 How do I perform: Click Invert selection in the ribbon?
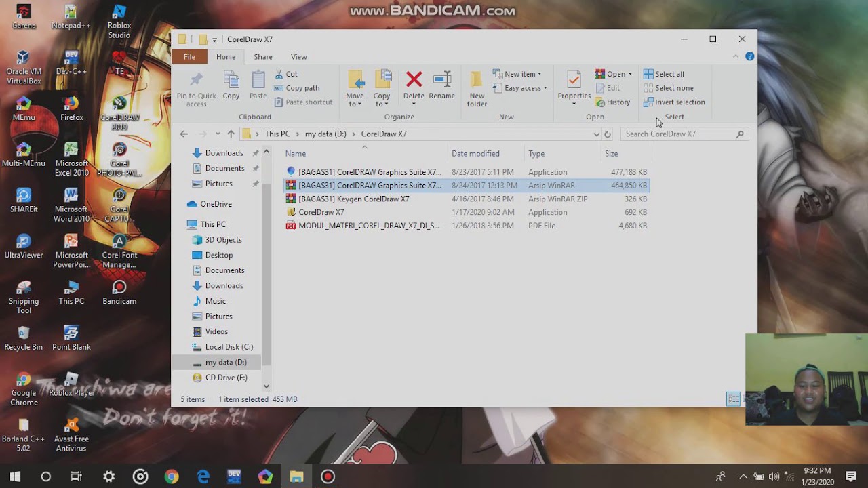[674, 102]
